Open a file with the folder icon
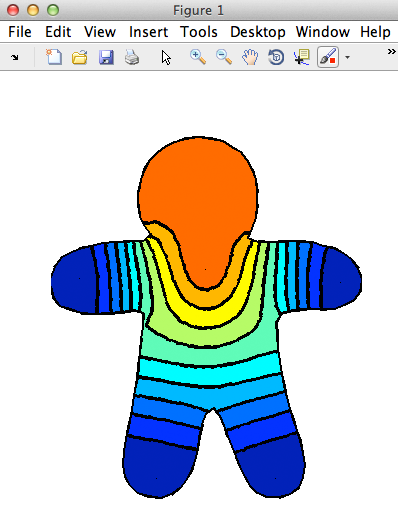Screen dimensions: 398x505 tap(80, 57)
